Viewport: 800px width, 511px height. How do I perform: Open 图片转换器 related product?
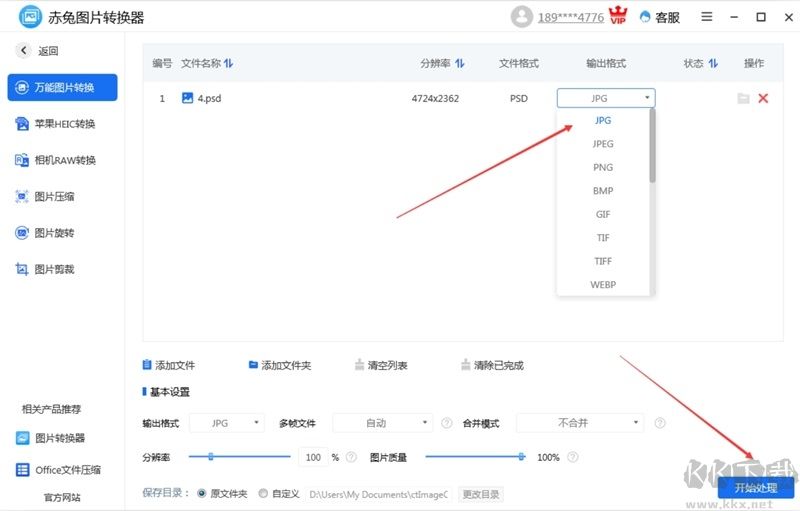51,438
